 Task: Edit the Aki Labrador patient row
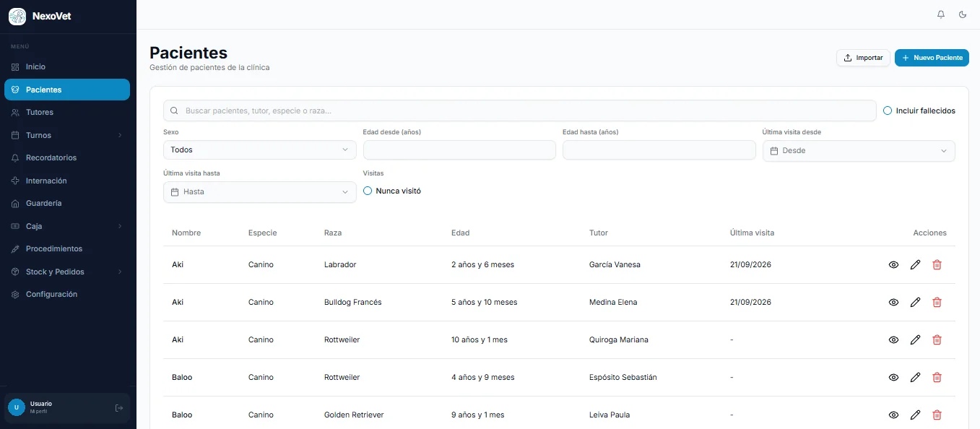(x=915, y=265)
